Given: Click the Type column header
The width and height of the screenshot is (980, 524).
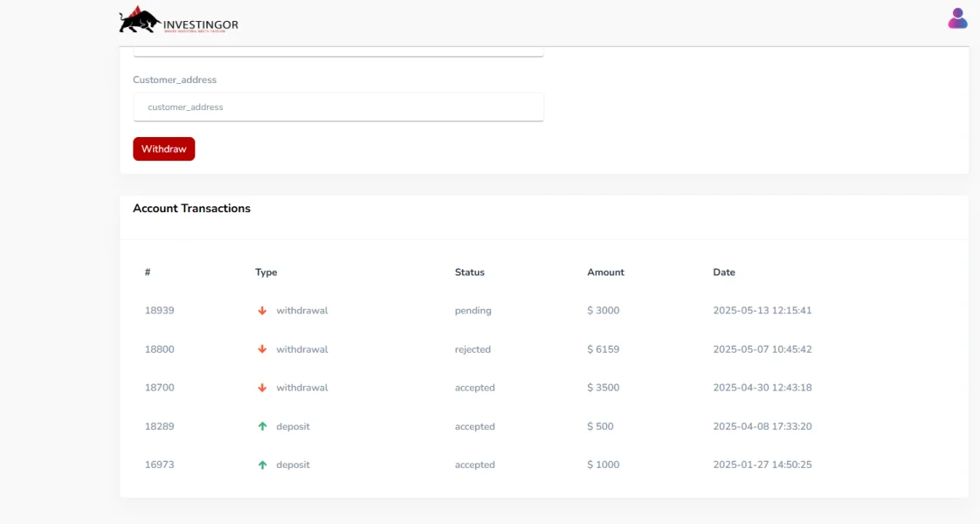Looking at the screenshot, I should pos(266,272).
